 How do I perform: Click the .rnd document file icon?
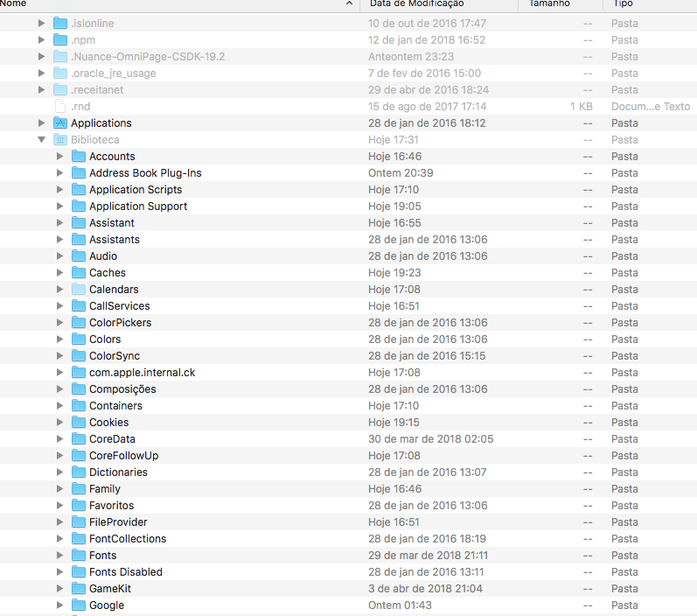[x=60, y=106]
